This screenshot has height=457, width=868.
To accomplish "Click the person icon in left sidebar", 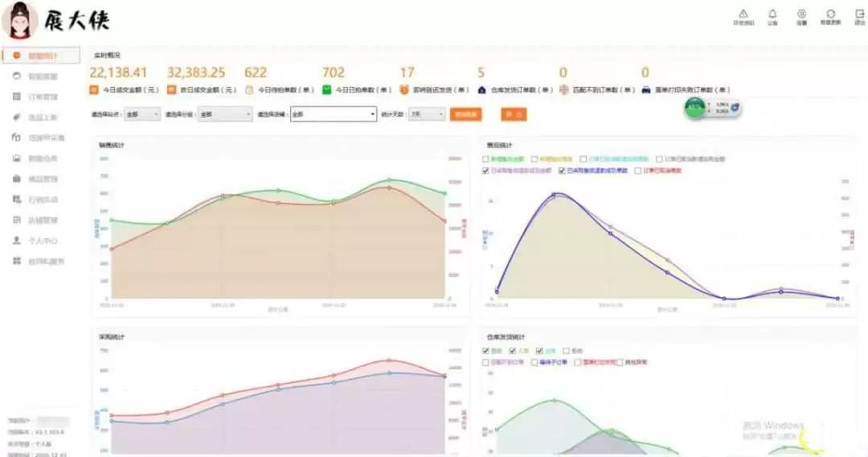I will click(x=17, y=241).
